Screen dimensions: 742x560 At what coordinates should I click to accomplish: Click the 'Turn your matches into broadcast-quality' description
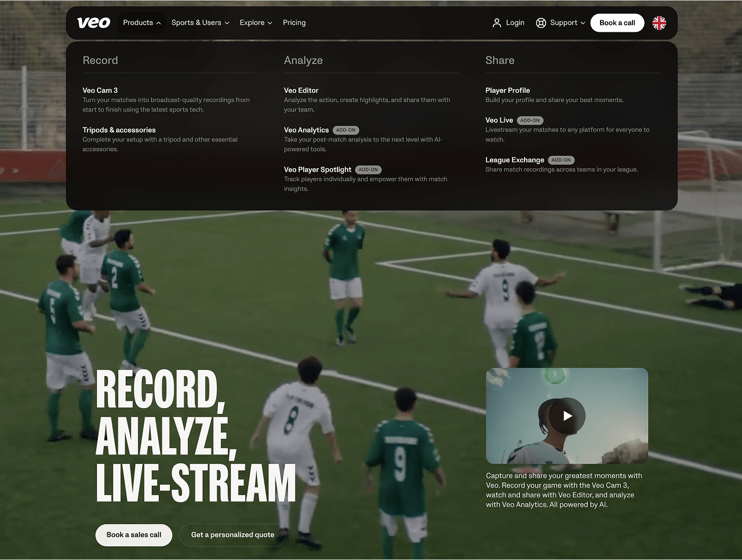[x=166, y=105]
